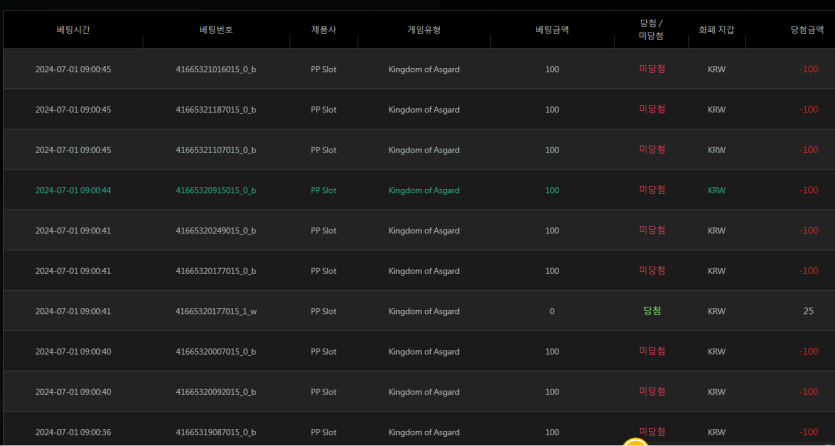Screen dimensions: 835x446
Task: Click 미당첨 in row 41665321016015_0_b
Action: coord(652,69)
